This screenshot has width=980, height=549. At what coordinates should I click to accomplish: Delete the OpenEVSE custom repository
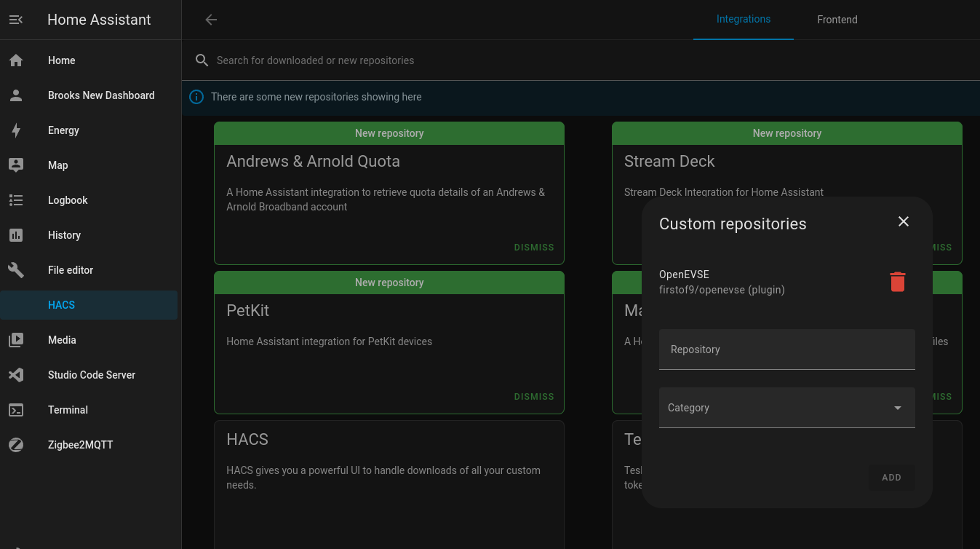898,282
